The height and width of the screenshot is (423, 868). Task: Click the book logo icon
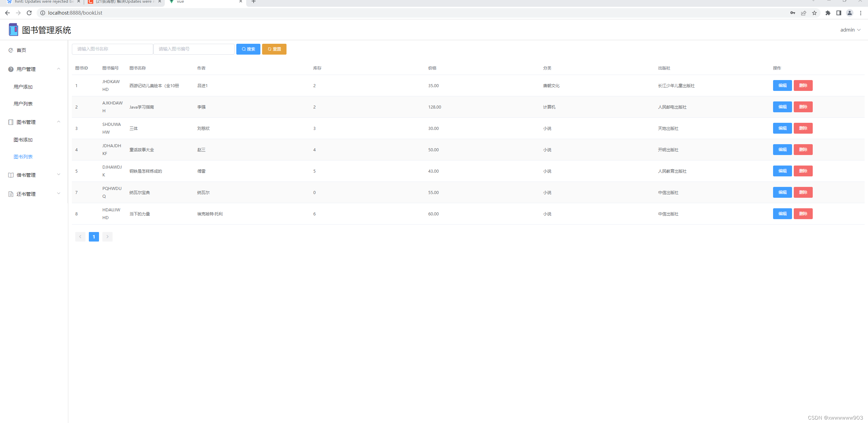pyautogui.click(x=13, y=30)
